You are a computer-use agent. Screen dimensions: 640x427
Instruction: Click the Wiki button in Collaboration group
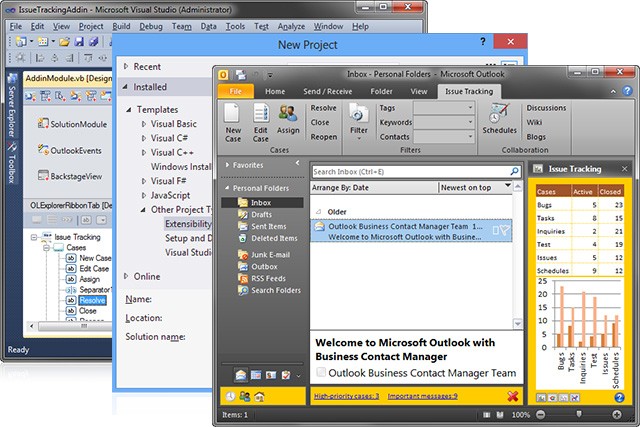point(534,122)
